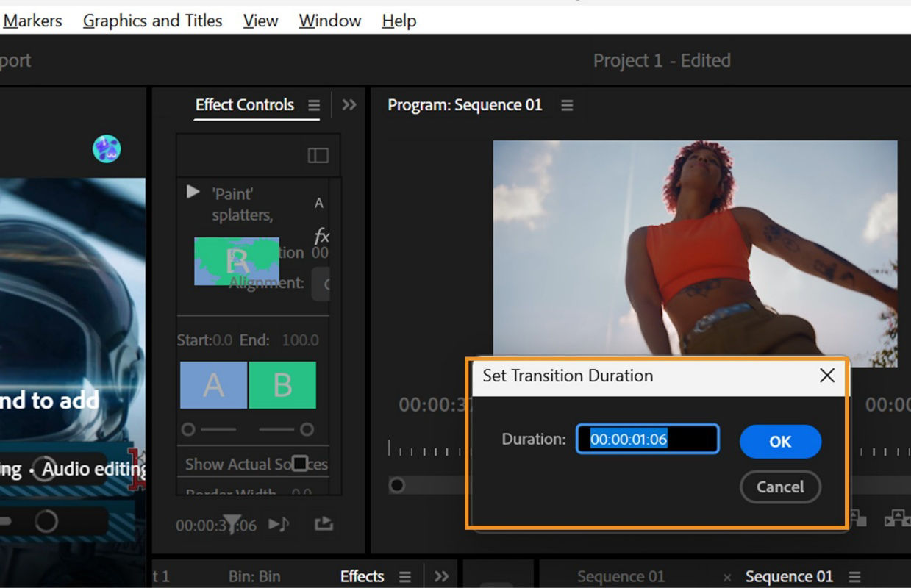Click the fx badge in Effect Controls panel
The image size is (911, 588).
point(321,236)
